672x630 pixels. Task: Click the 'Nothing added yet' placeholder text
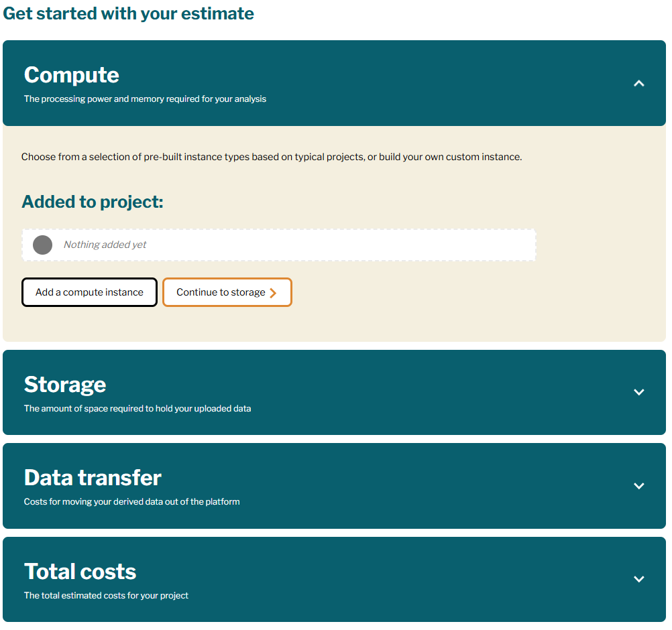point(105,245)
